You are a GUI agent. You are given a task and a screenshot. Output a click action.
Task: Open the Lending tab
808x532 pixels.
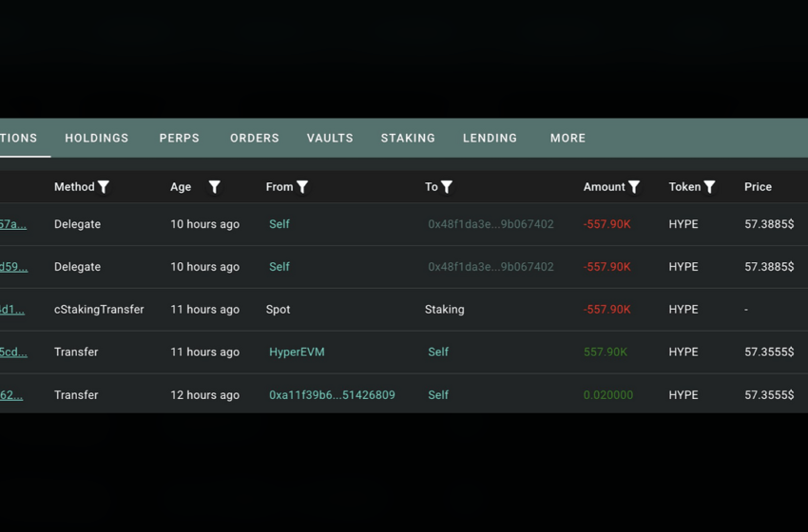490,138
